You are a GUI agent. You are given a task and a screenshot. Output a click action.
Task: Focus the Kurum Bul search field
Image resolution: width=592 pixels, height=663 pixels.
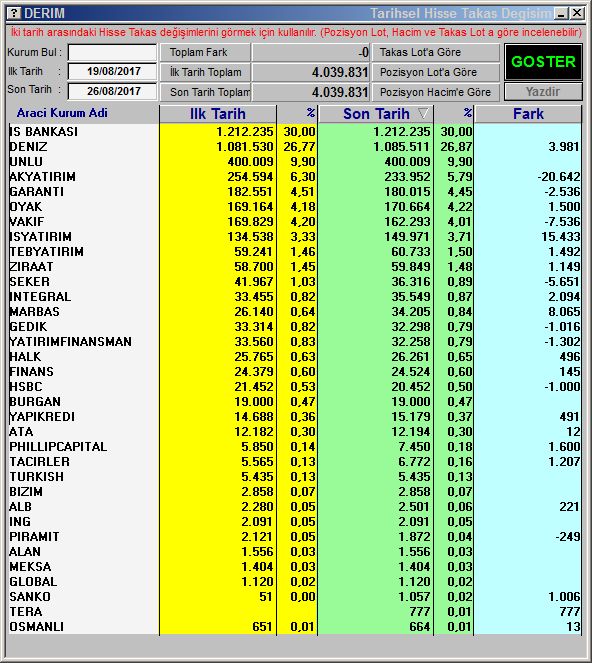point(112,53)
